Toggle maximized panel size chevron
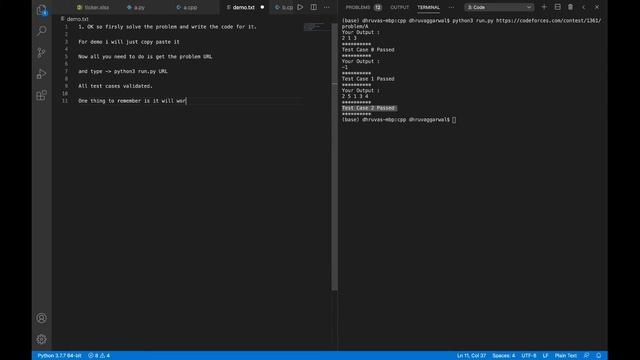 tap(584, 7)
